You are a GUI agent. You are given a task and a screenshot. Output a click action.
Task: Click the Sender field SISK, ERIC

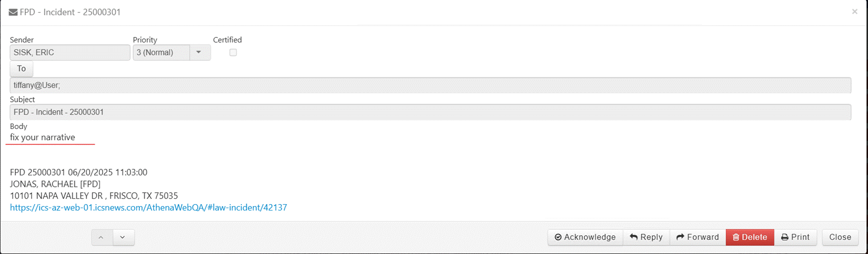coord(70,52)
